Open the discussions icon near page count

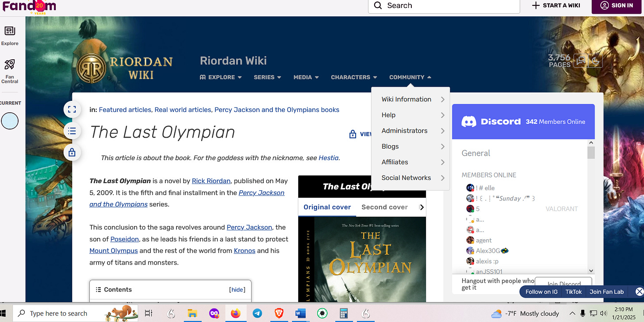point(580,61)
